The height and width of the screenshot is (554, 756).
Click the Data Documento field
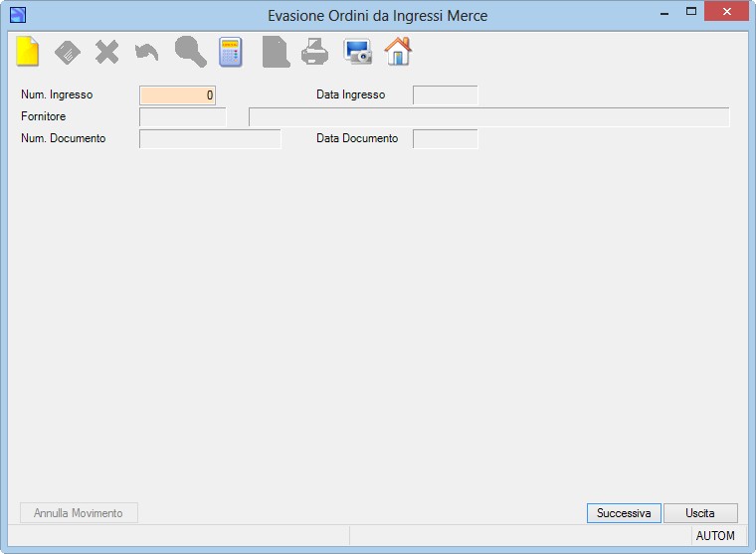click(445, 139)
